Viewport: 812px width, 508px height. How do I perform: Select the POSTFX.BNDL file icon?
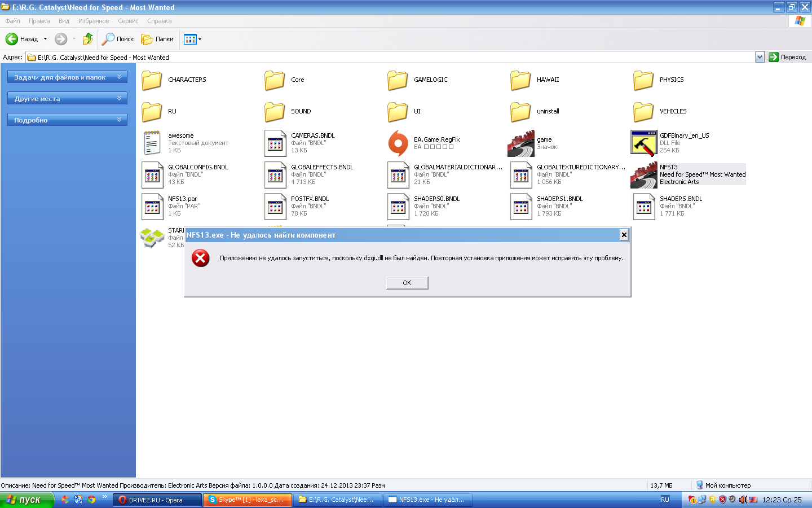(x=275, y=207)
